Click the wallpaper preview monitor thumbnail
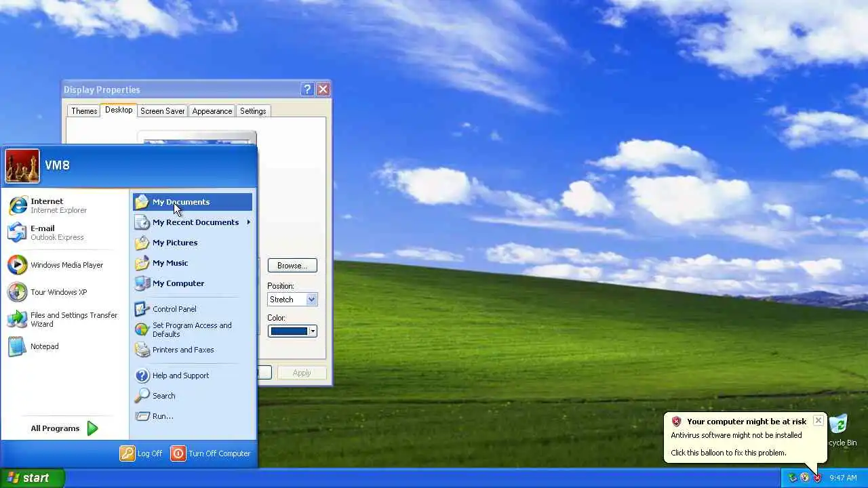The image size is (868, 488). click(x=197, y=139)
